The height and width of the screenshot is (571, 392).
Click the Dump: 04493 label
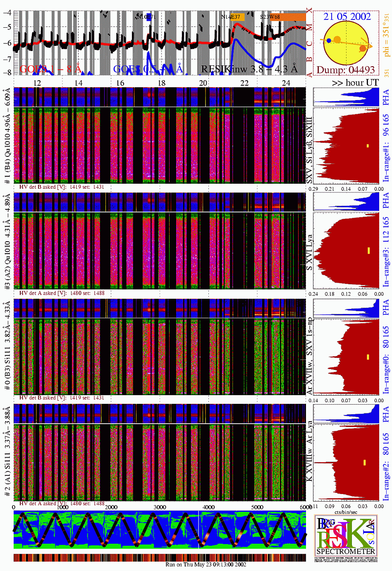point(346,70)
